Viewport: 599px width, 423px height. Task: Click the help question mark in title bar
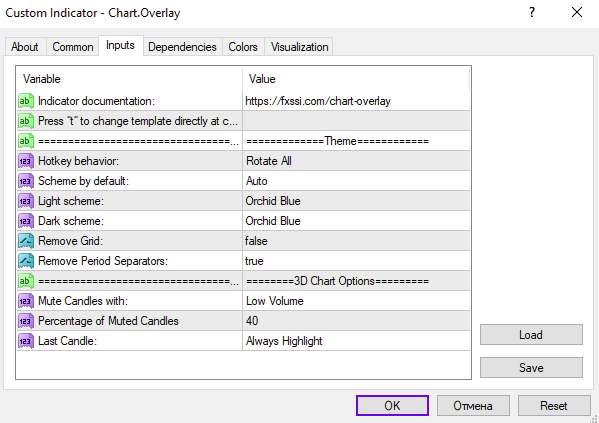coord(532,13)
